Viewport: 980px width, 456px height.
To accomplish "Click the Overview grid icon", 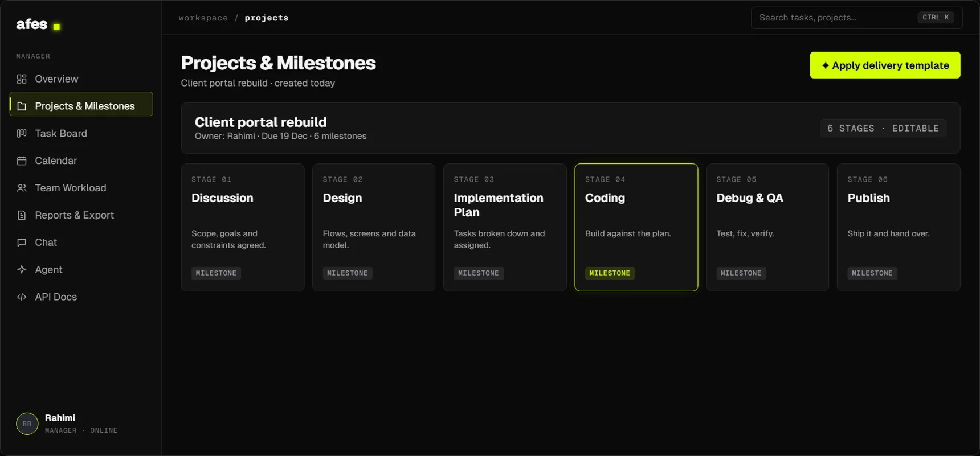I will point(22,79).
